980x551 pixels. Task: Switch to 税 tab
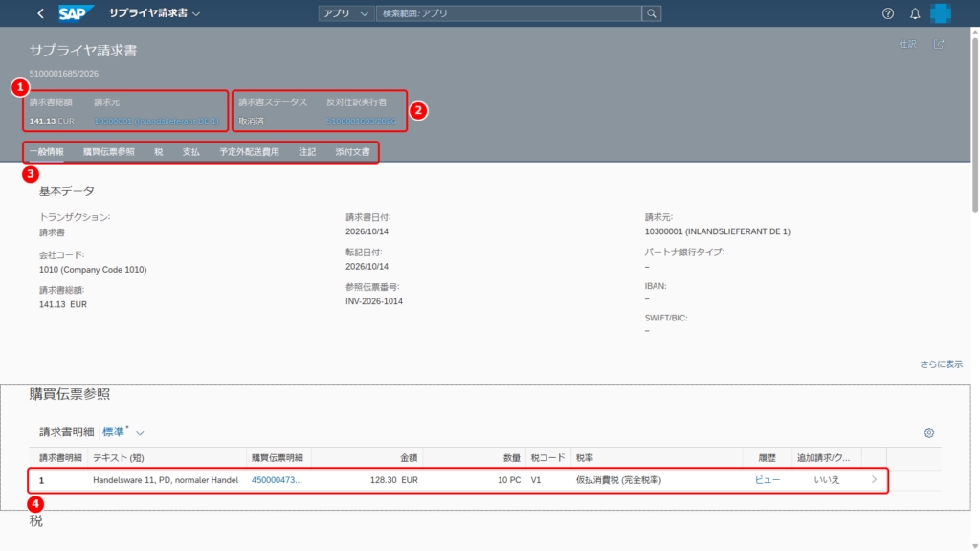(158, 152)
